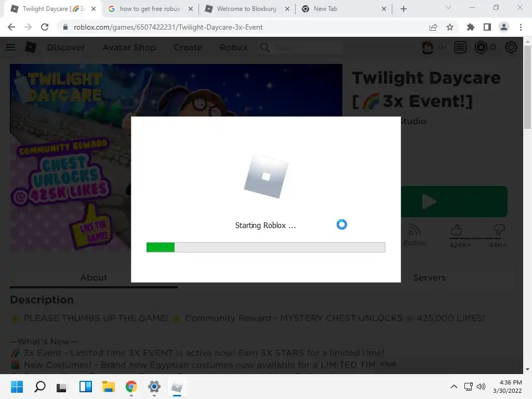Open the Chat panel label
Image resolution: width=532 pixels, height=399 pixels.
(x=389, y=364)
